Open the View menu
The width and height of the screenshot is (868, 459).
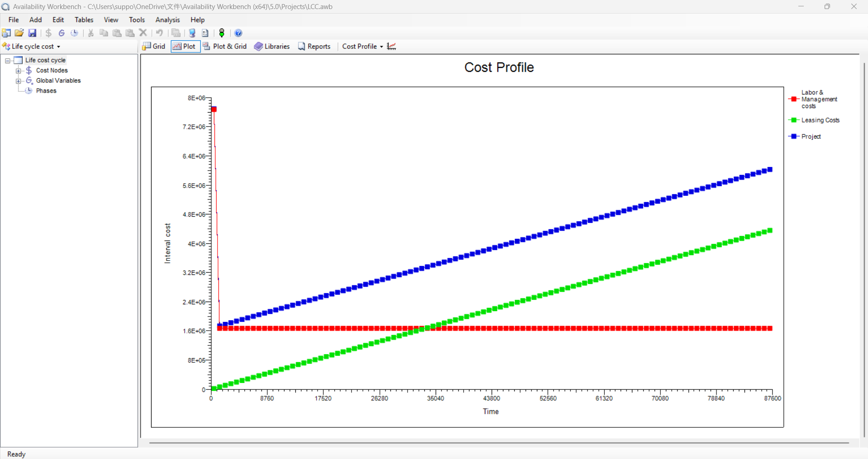(x=111, y=20)
